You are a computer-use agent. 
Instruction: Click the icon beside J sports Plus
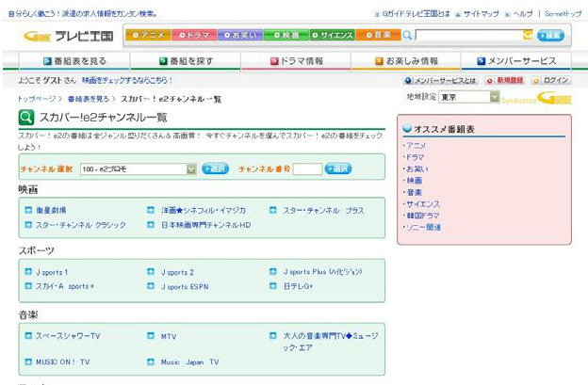click(273, 272)
